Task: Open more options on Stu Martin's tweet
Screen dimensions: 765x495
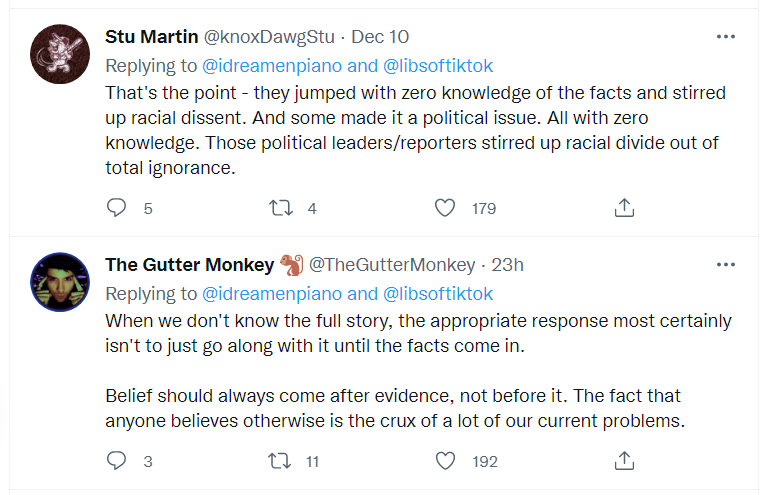Action: point(726,37)
